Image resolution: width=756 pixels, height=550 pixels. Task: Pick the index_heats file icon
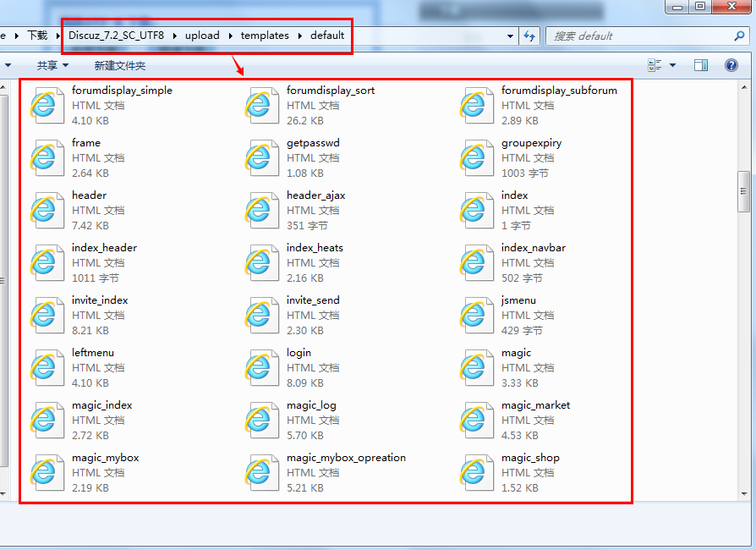click(262, 263)
